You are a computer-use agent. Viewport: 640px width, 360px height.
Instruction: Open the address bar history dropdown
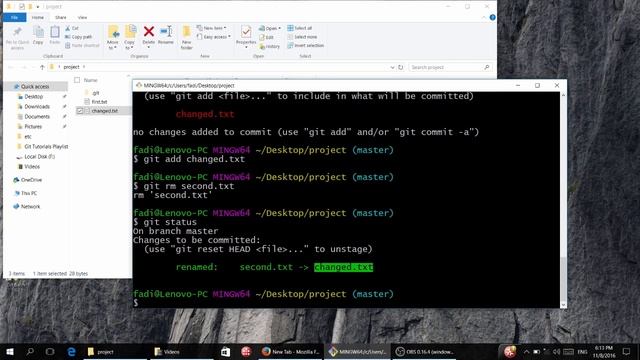pyautogui.click(x=392, y=67)
